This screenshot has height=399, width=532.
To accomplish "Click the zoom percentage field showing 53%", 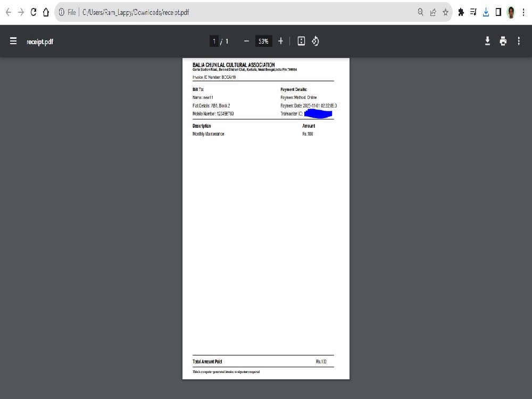I will (x=263, y=40).
